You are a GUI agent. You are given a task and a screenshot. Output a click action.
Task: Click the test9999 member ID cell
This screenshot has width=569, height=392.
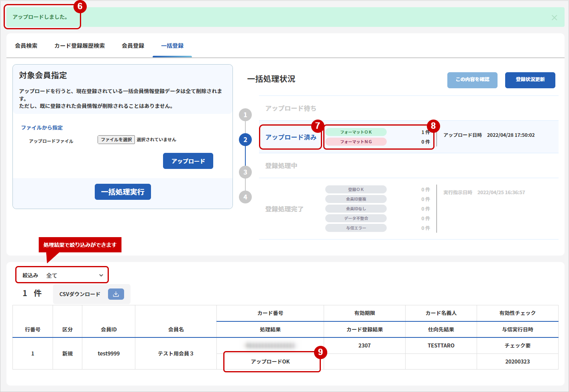click(x=109, y=353)
